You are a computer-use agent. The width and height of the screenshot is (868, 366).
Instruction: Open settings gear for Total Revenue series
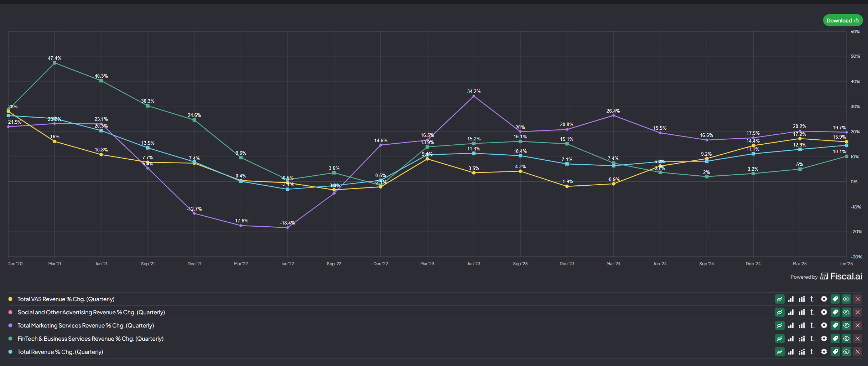click(824, 352)
